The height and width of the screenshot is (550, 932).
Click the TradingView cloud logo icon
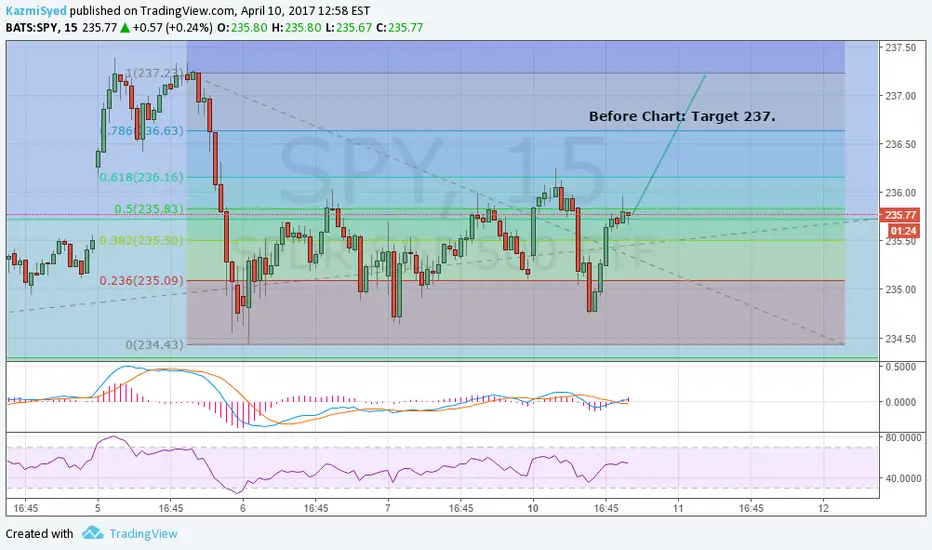point(93,533)
